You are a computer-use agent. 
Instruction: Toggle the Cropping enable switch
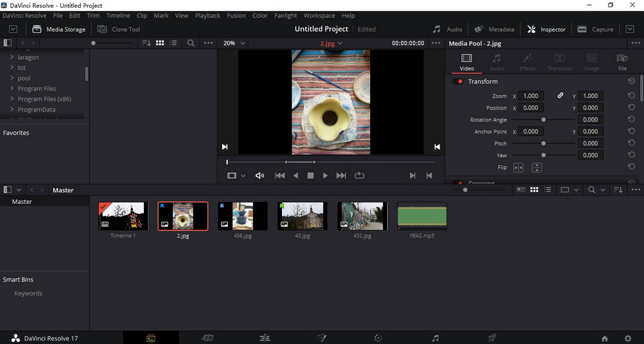pos(457,182)
